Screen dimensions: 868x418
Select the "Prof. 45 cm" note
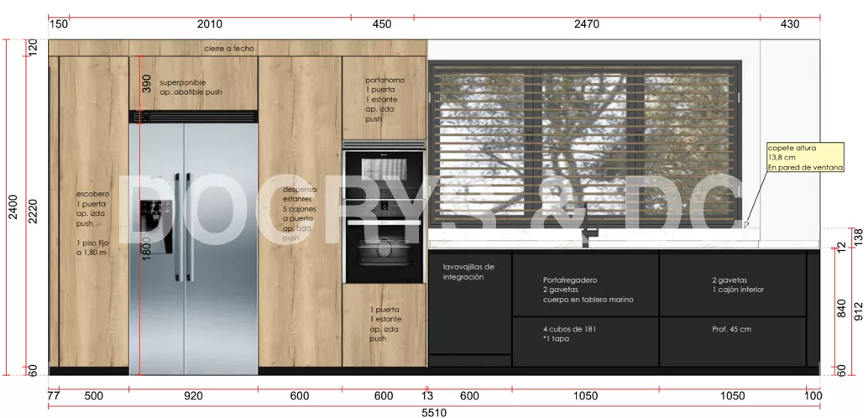731,329
